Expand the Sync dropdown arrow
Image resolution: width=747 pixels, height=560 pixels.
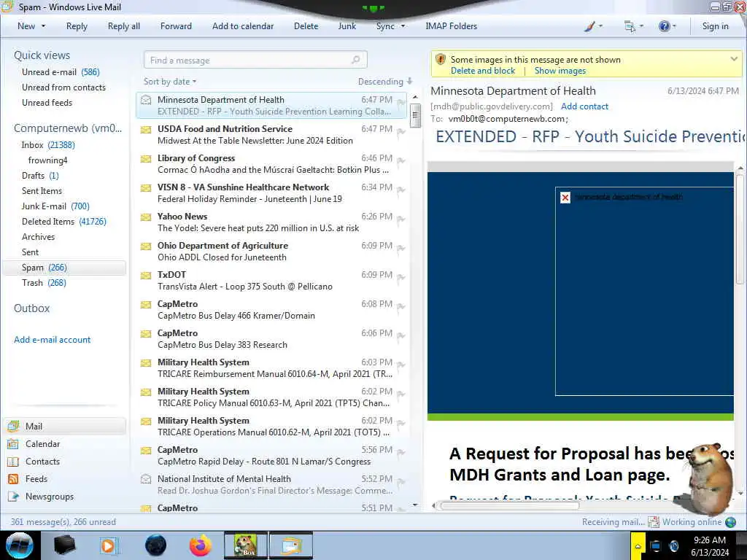click(403, 26)
